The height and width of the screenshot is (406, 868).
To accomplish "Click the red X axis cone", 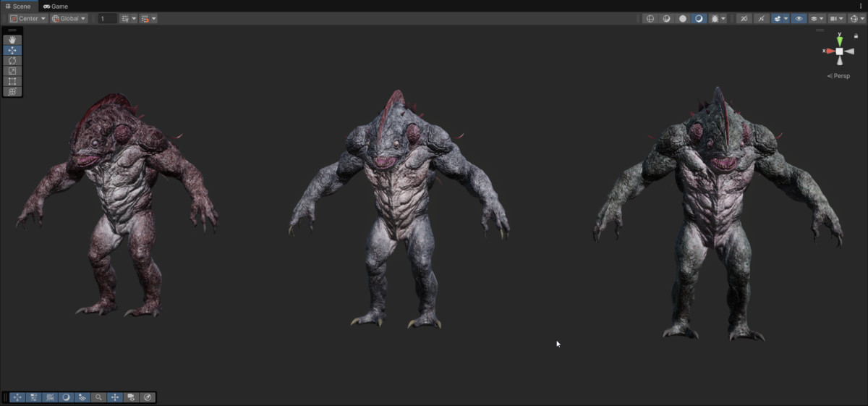I will click(x=830, y=51).
